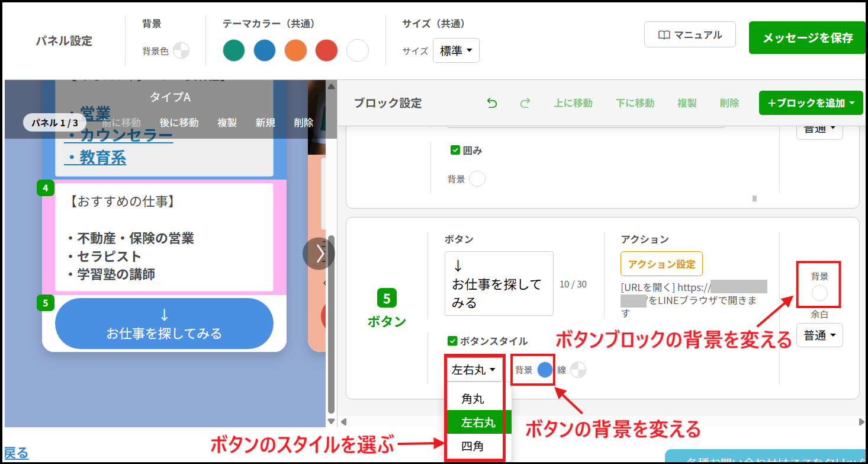Image resolution: width=868 pixels, height=464 pixels.
Task: Click the undo arrow icon
Action: (x=491, y=103)
